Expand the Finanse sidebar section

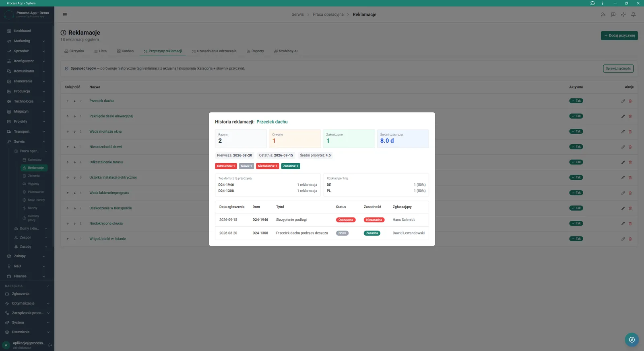coord(27,276)
